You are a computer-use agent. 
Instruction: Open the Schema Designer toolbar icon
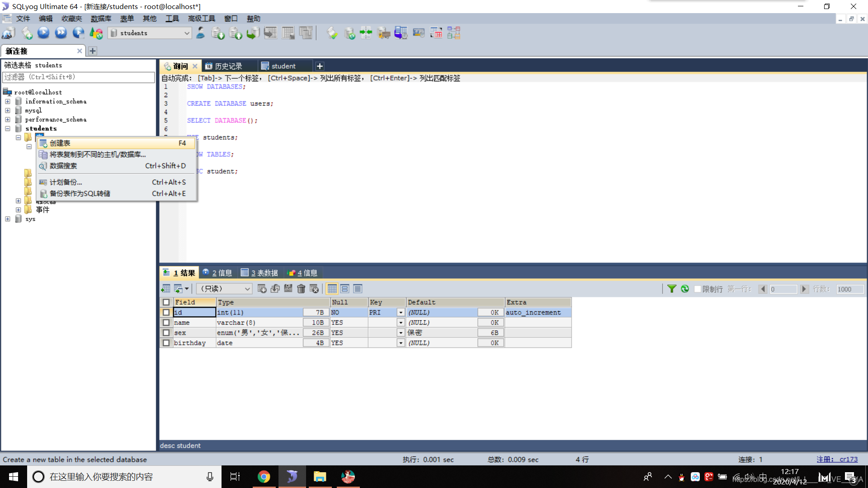tap(453, 33)
